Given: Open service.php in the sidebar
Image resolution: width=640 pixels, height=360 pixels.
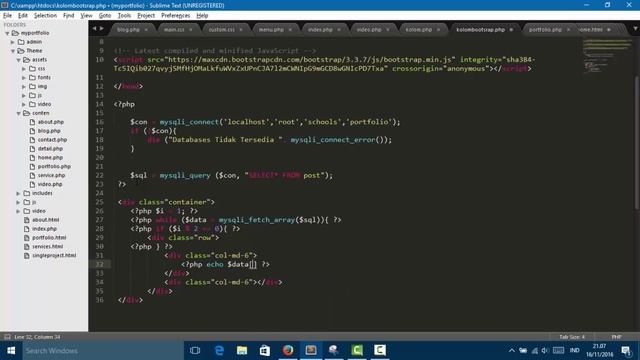Looking at the screenshot, I should [51, 175].
